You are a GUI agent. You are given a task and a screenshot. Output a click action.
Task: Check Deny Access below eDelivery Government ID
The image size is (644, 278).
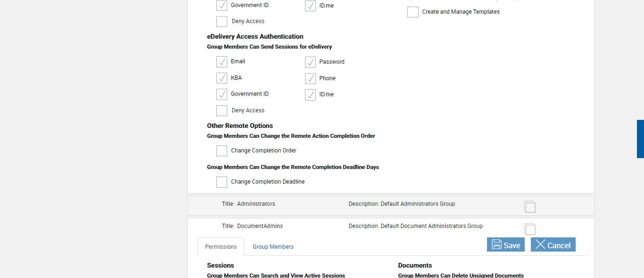coord(222,110)
